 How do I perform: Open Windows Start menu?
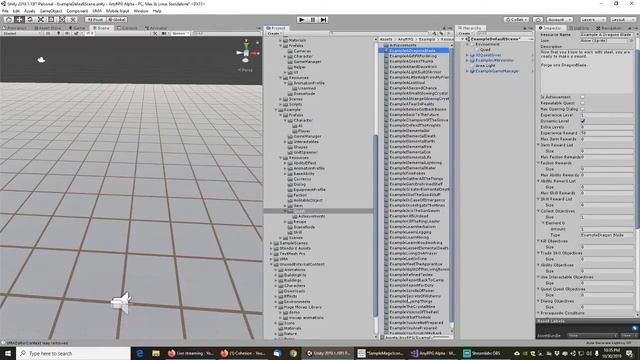point(8,353)
